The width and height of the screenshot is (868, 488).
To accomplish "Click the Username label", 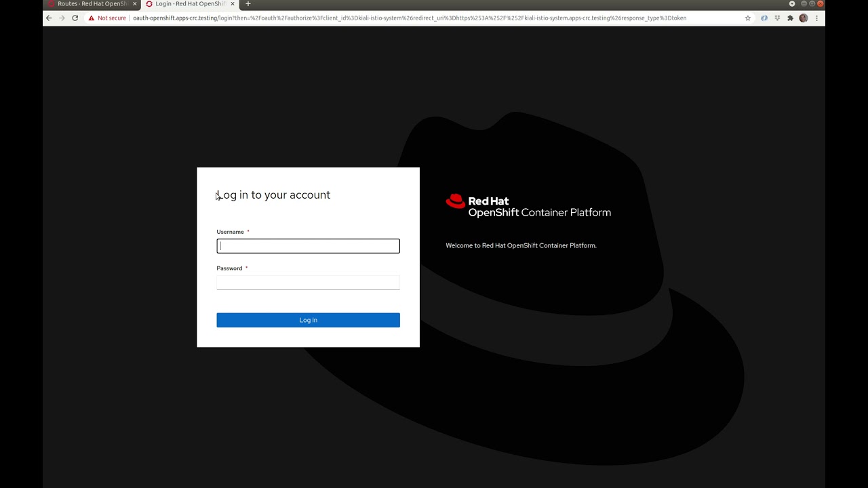I will pos(230,232).
